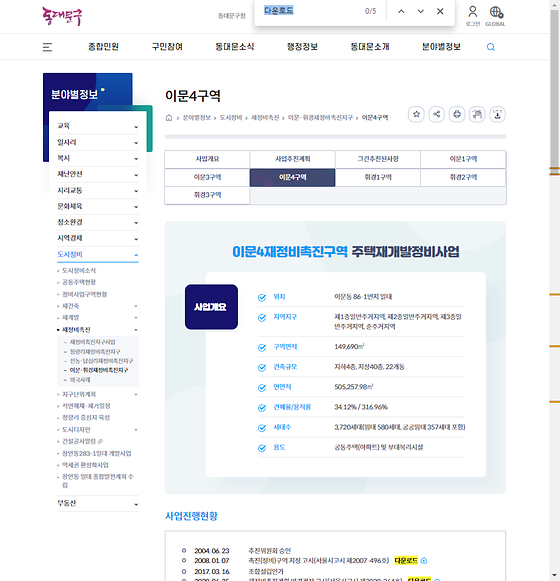Click the Dongdaemun-gu logo
This screenshot has width=560, height=581.
point(62,16)
